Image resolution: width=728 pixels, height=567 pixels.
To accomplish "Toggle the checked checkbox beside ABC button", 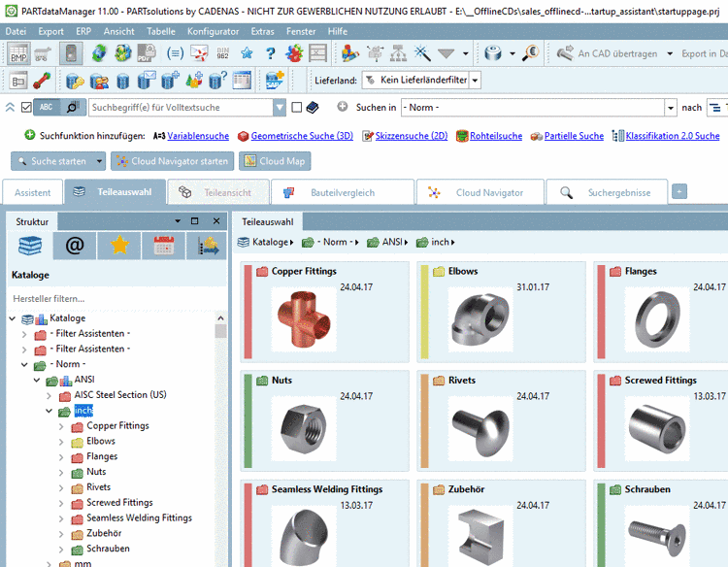I will click(x=26, y=107).
